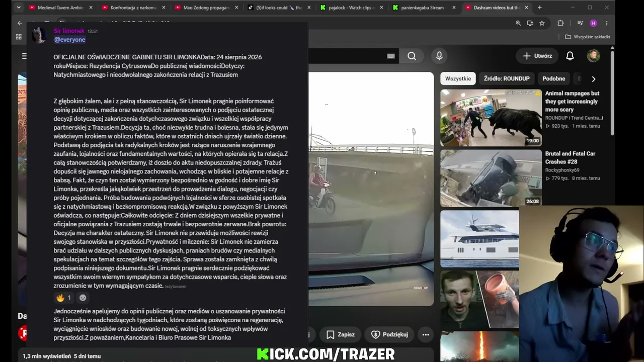The height and width of the screenshot is (362, 644).
Task: Click the fire emoji reaction on the message
Action: point(63,298)
